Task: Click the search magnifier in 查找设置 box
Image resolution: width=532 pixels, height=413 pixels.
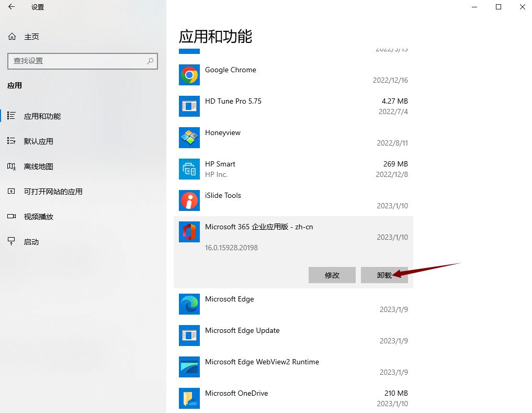Action: click(150, 61)
